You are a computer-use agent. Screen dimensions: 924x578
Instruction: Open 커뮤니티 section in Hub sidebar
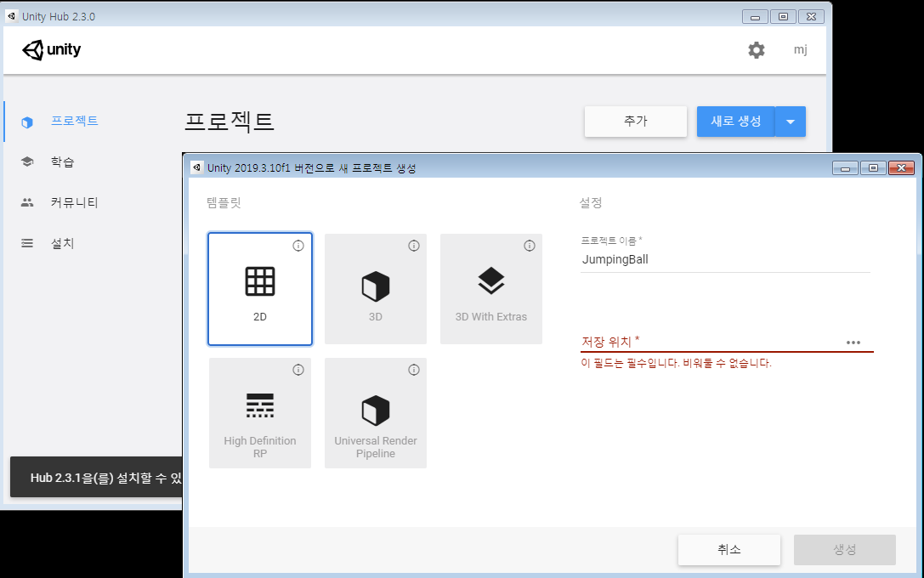tap(74, 202)
